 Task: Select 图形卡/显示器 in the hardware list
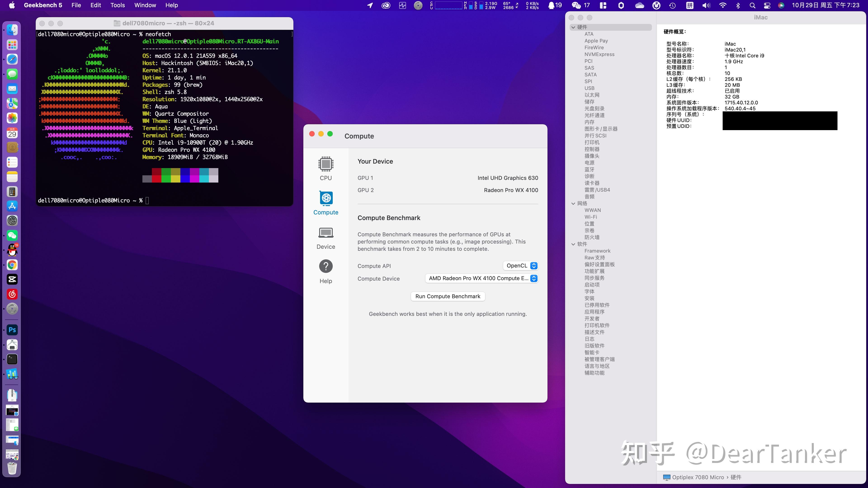[601, 129]
